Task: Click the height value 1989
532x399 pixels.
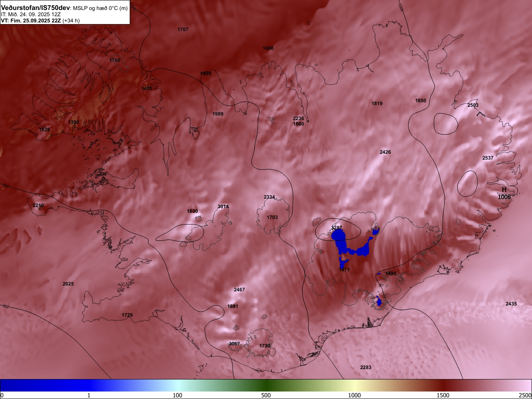Action: (218, 114)
